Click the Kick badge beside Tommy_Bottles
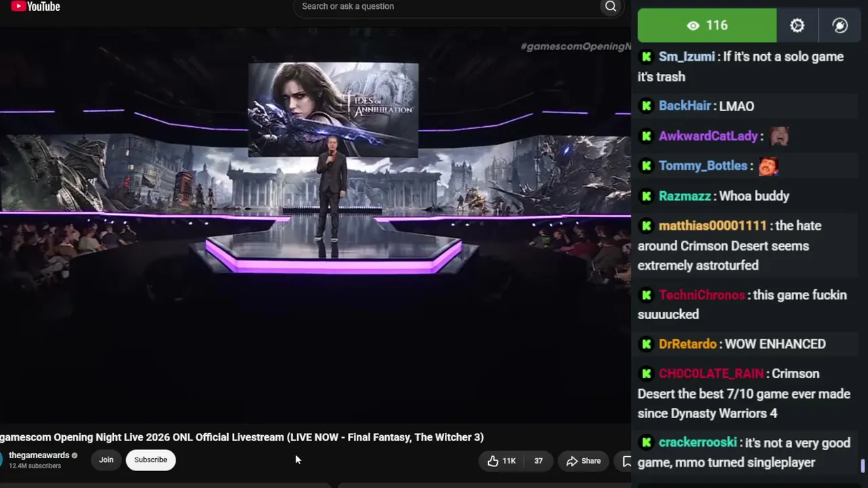Image resolution: width=868 pixels, height=488 pixels. pyautogui.click(x=646, y=166)
